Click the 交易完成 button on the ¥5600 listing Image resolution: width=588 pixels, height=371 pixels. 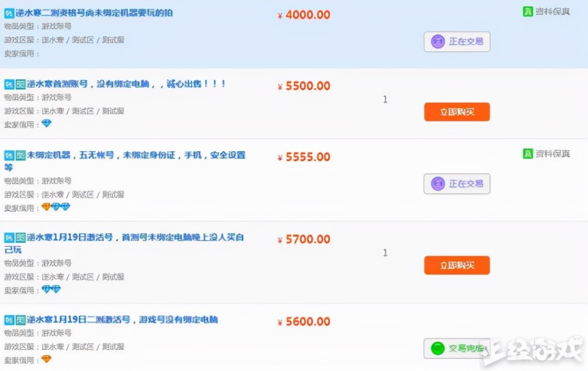click(x=457, y=348)
